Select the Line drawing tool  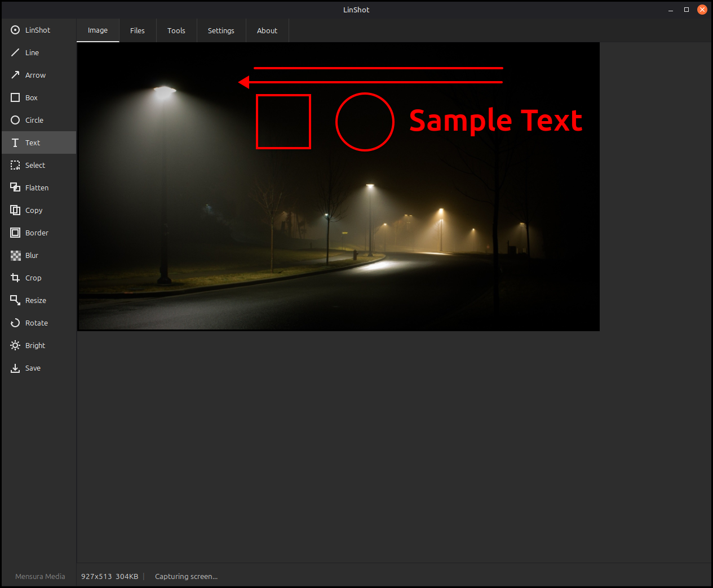39,52
